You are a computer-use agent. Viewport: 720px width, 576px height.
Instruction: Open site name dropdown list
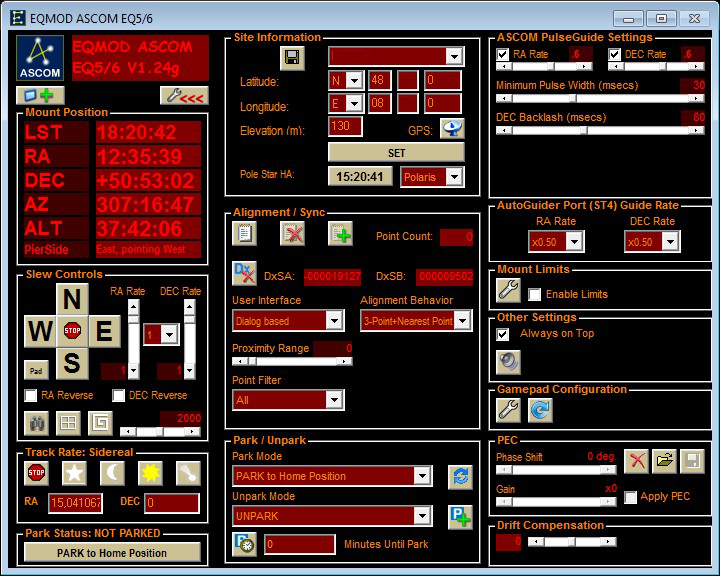click(454, 57)
